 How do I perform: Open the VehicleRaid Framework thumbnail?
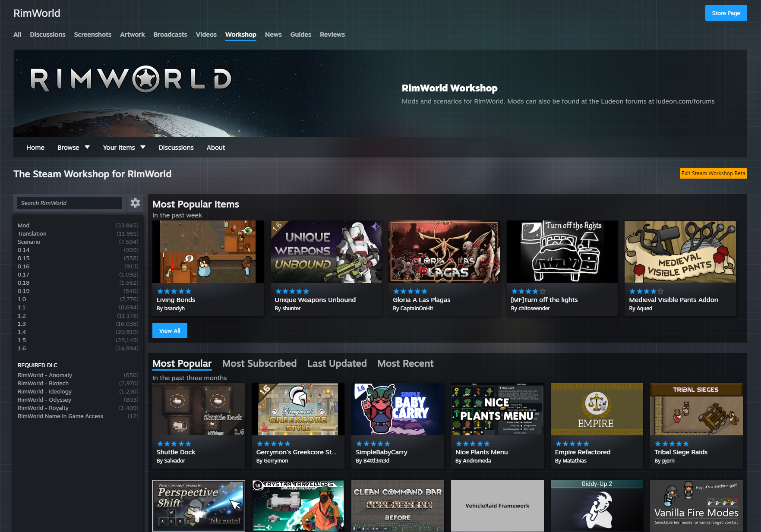point(497,506)
